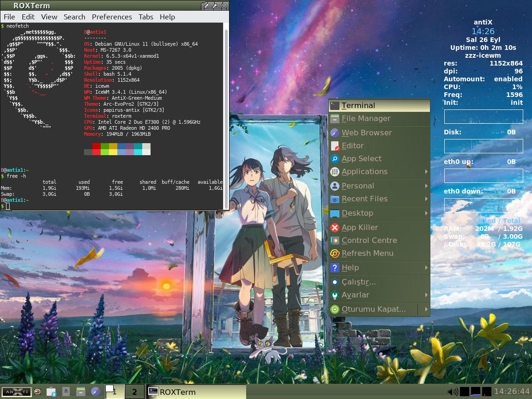Expand the Personal submenu
Viewport: 532px width, 399px height.
(379, 186)
